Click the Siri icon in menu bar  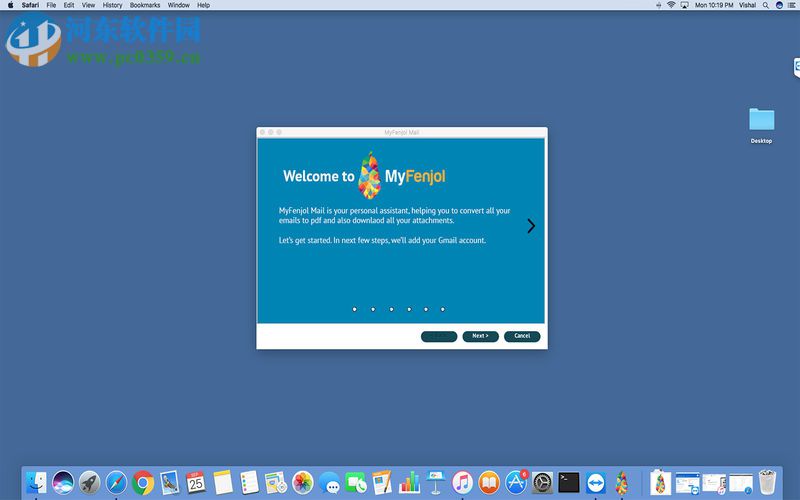[x=779, y=5]
